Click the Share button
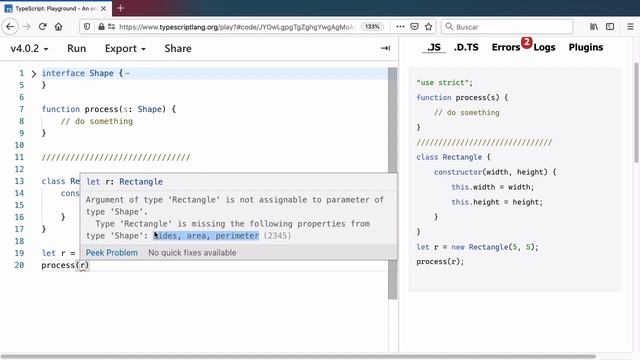Screen dimensions: 640x360 pos(178,49)
